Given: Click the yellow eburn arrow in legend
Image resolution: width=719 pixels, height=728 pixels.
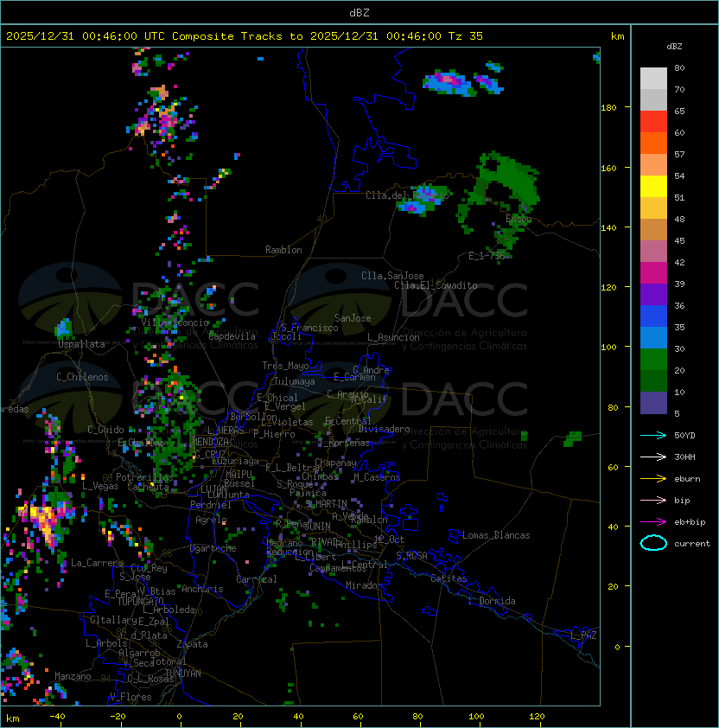Looking at the screenshot, I should [x=653, y=479].
